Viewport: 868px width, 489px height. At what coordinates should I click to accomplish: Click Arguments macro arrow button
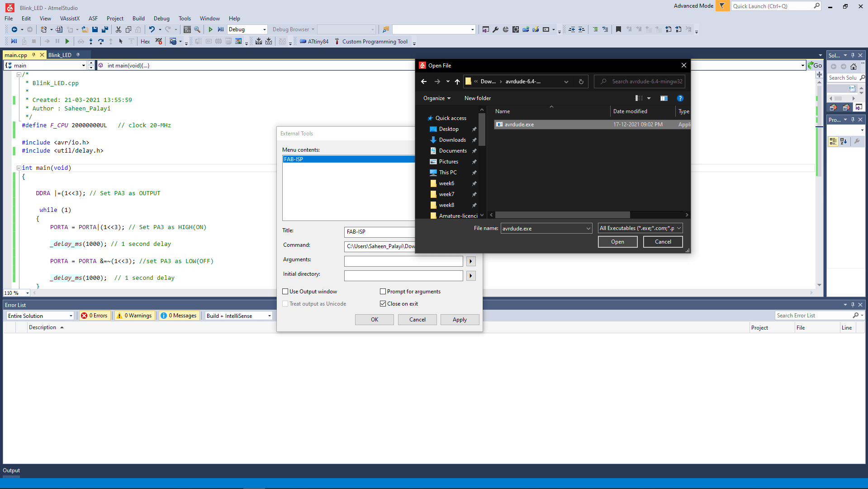tap(471, 261)
